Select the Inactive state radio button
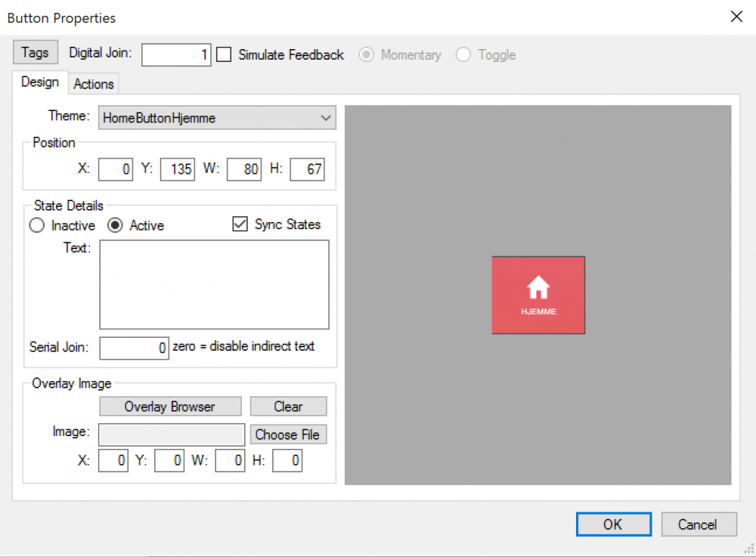Screen dimensions: 756x557 pos(36,225)
